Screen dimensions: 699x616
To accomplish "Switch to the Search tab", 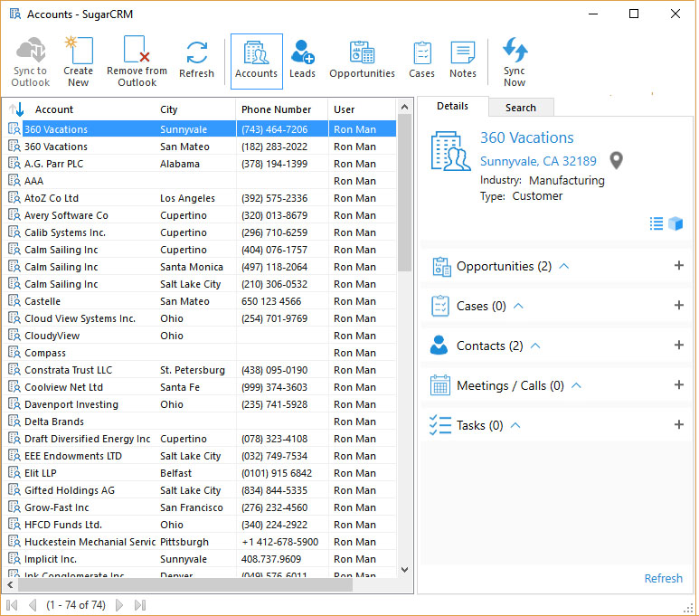I will pyautogui.click(x=520, y=108).
